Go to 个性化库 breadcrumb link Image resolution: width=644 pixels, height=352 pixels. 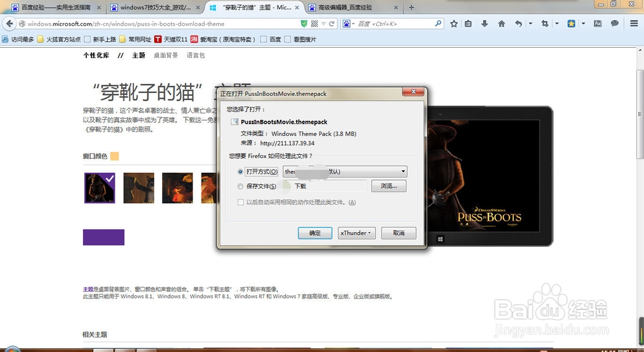[x=96, y=55]
